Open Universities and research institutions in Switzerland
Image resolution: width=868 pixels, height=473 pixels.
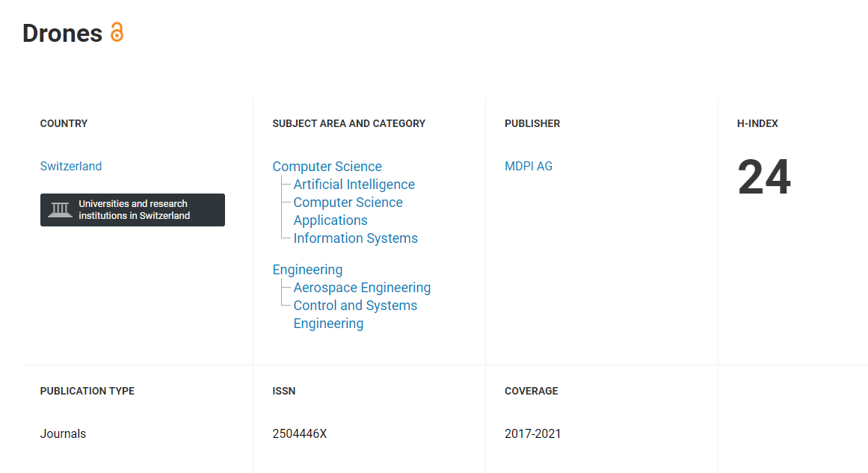132,210
